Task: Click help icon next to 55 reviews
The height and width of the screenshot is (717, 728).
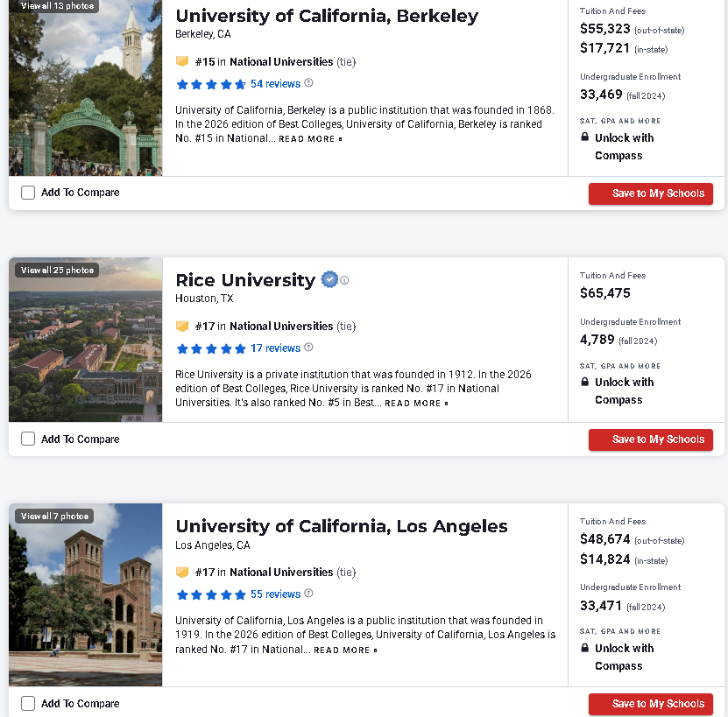Action: tap(308, 594)
